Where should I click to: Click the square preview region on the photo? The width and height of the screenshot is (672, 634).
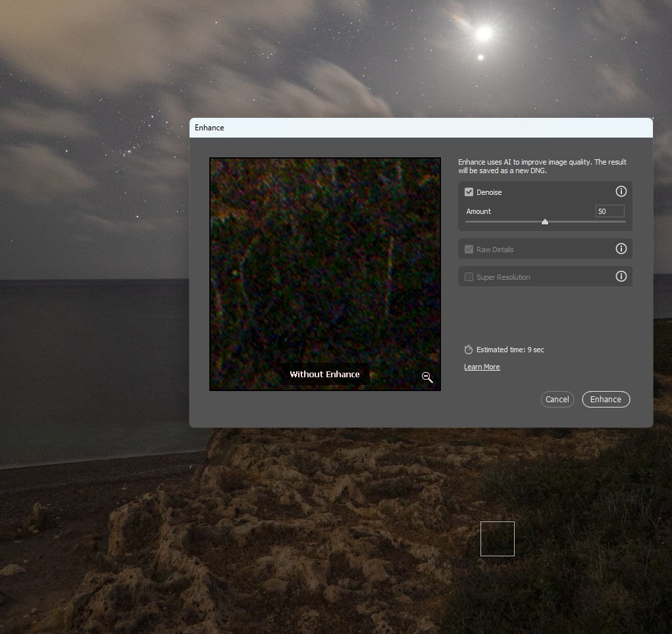point(497,539)
